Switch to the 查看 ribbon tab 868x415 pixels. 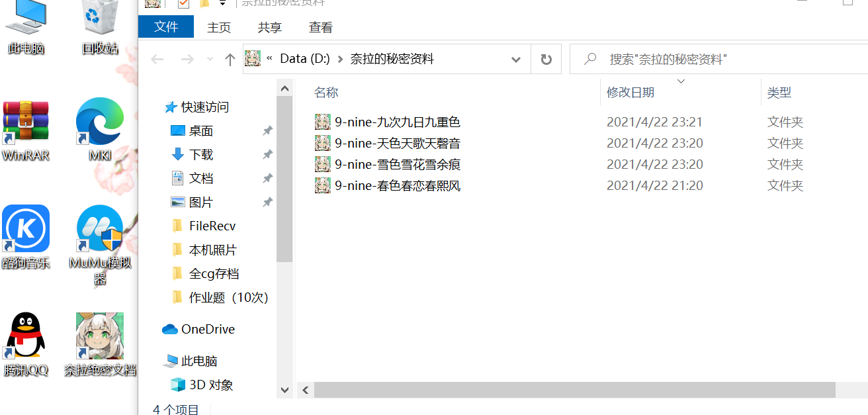pos(321,27)
